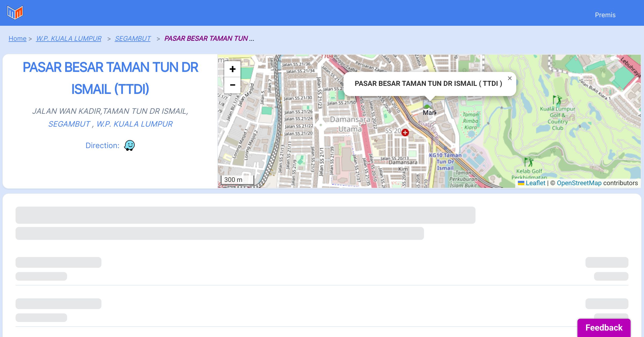
Task: Click the site logo icon
Action: pyautogui.click(x=15, y=13)
